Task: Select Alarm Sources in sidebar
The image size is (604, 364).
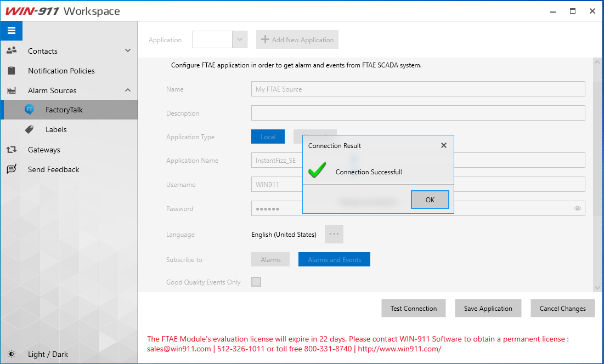Action: (x=69, y=90)
